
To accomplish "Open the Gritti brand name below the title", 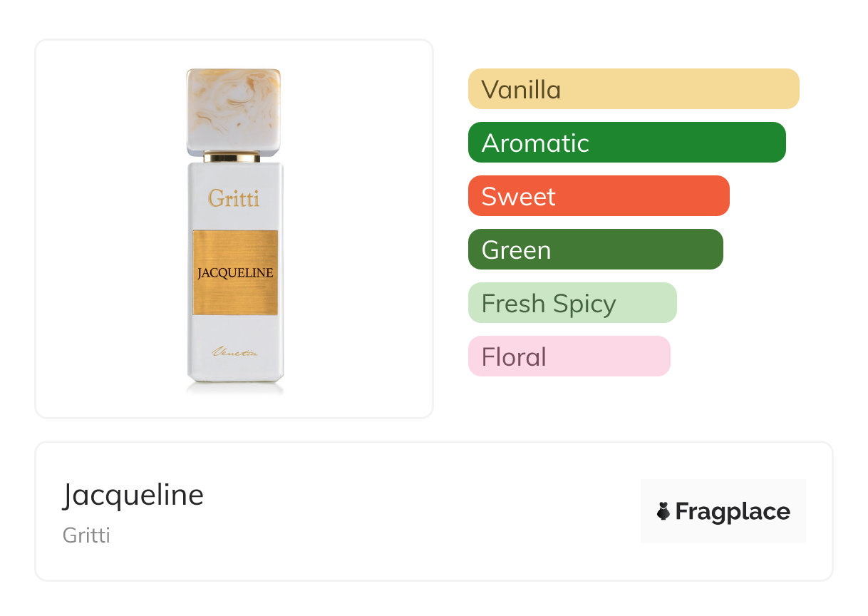I will [x=86, y=535].
